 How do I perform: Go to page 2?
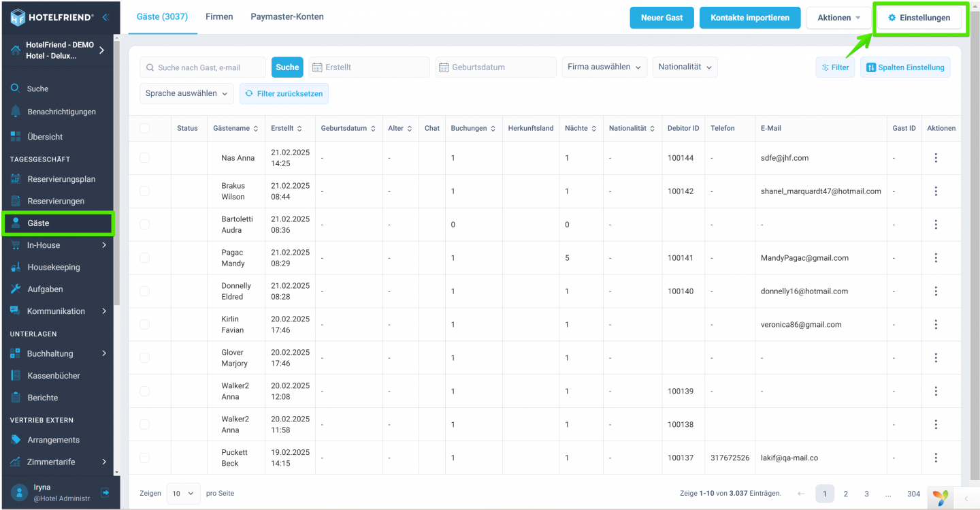click(x=846, y=494)
